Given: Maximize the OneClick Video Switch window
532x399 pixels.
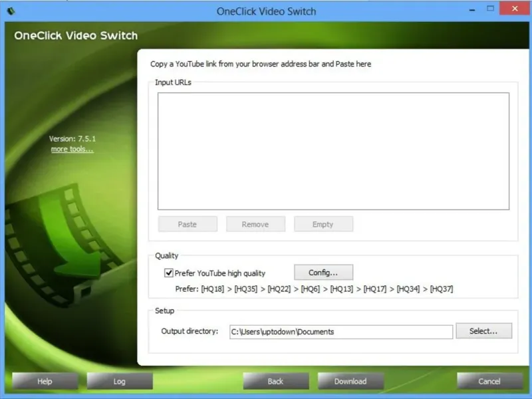Looking at the screenshot, I should pyautogui.click(x=490, y=9).
